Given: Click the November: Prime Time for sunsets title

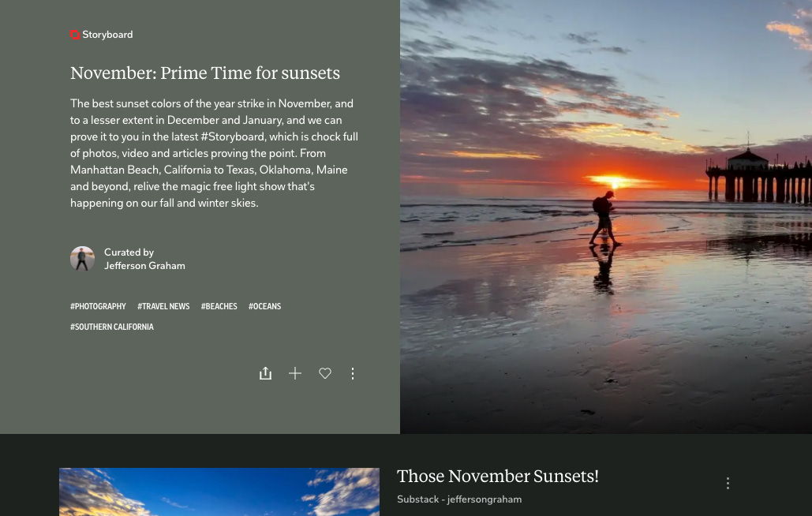Looking at the screenshot, I should (x=205, y=73).
